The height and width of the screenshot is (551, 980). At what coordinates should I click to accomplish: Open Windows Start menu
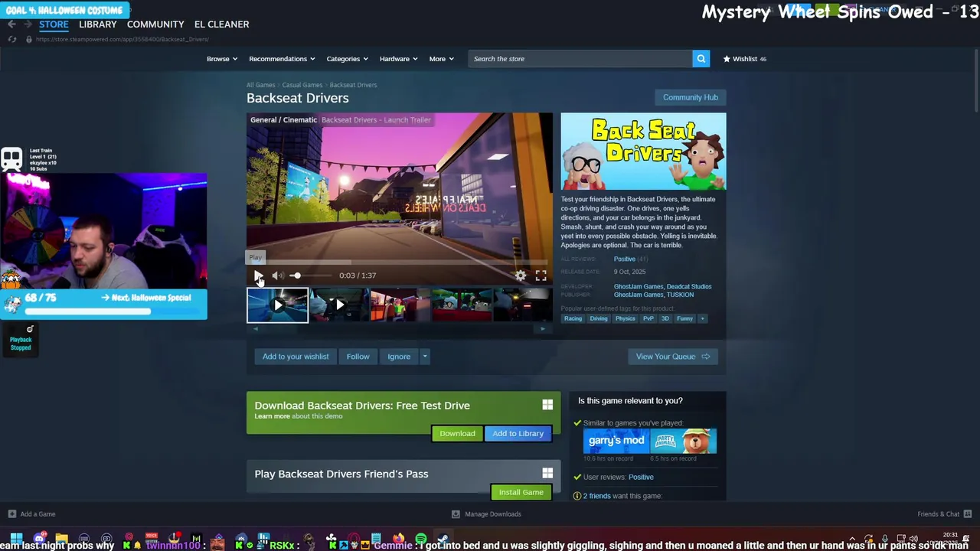coord(15,539)
